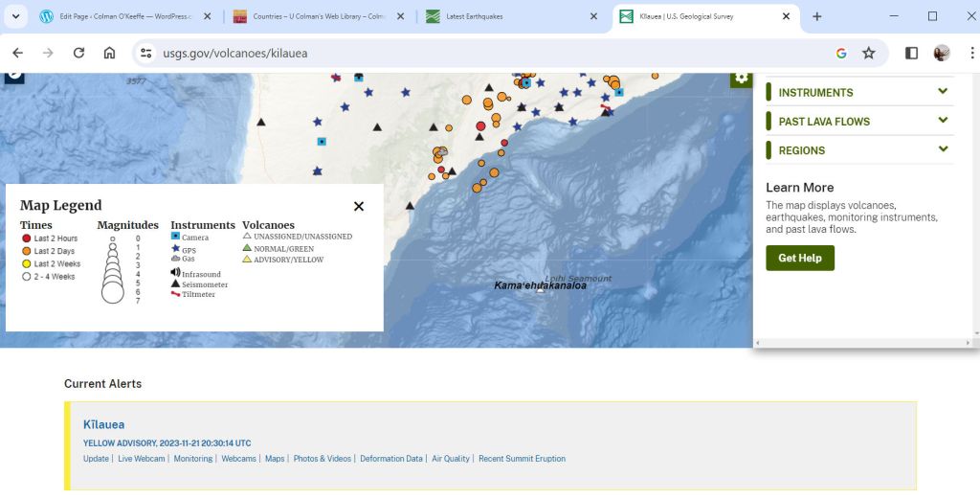980x499 pixels.
Task: Open the tab search dropdown
Action: [x=16, y=16]
